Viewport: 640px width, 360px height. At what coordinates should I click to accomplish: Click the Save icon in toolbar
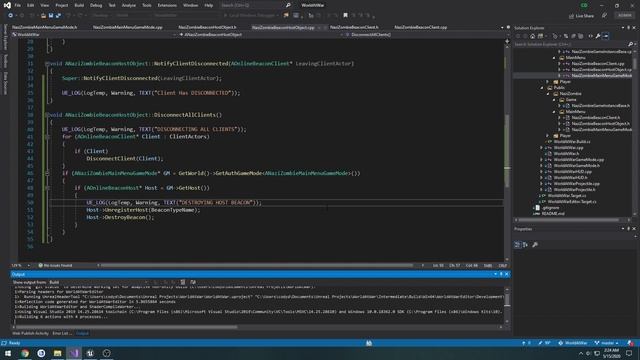point(51,16)
